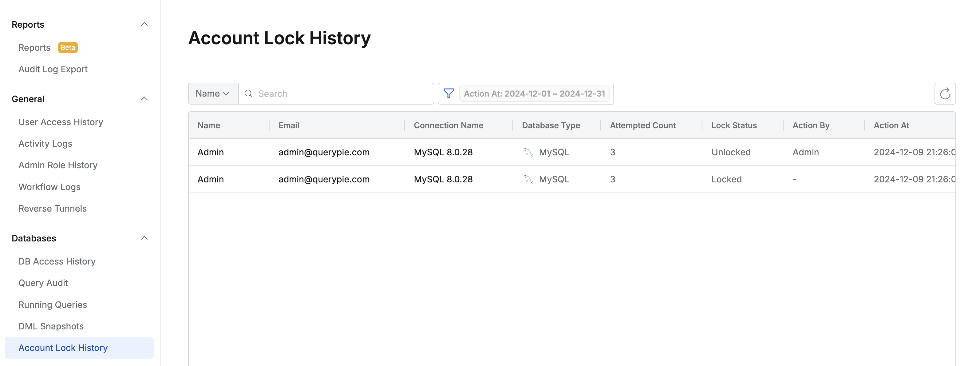980x366 pixels.
Task: Click the Lock Status column header
Action: tap(734, 125)
